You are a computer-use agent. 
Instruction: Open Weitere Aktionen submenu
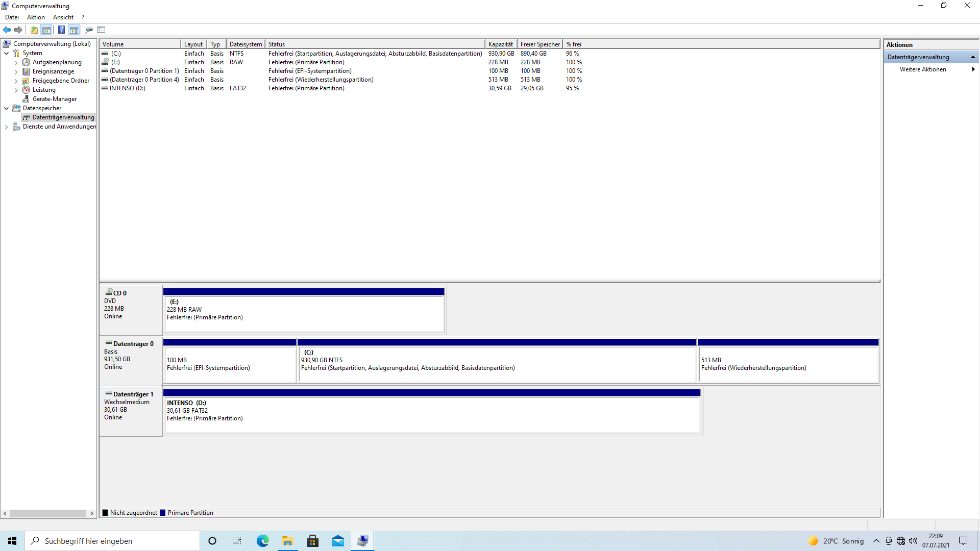[x=923, y=69]
